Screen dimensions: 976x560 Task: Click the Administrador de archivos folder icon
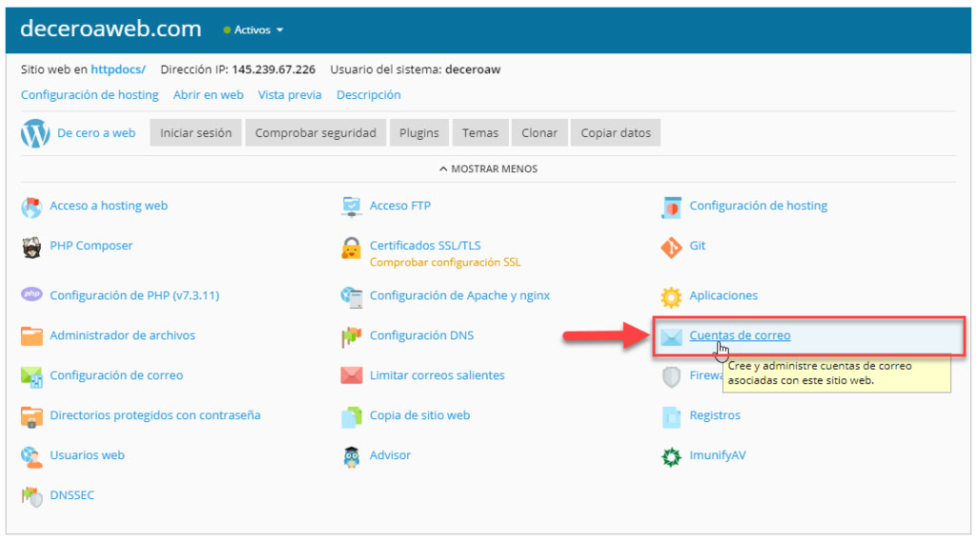(x=31, y=336)
